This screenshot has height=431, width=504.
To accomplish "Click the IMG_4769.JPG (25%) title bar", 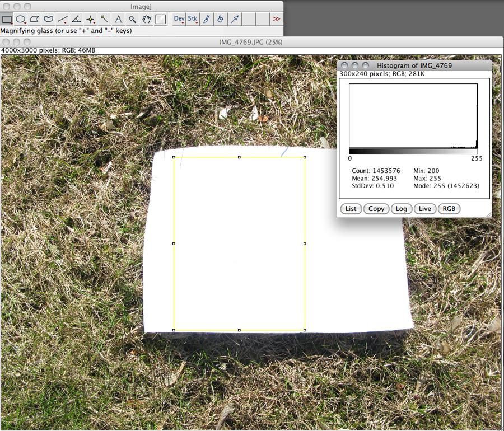I will [251, 42].
